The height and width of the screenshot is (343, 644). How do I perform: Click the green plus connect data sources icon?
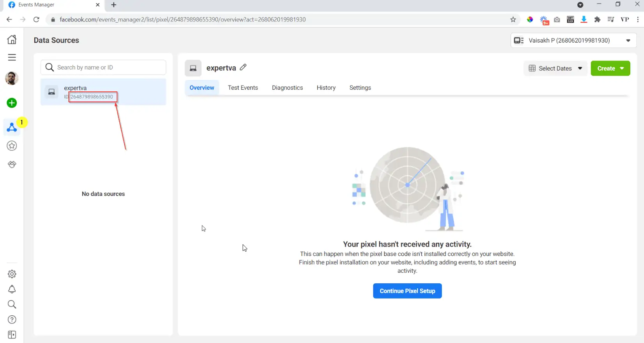(12, 103)
